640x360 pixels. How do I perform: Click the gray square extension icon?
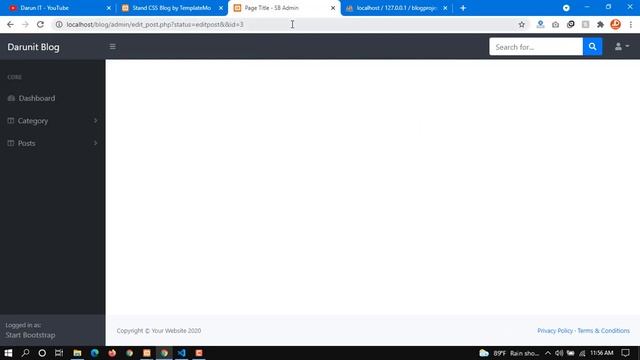point(585,24)
